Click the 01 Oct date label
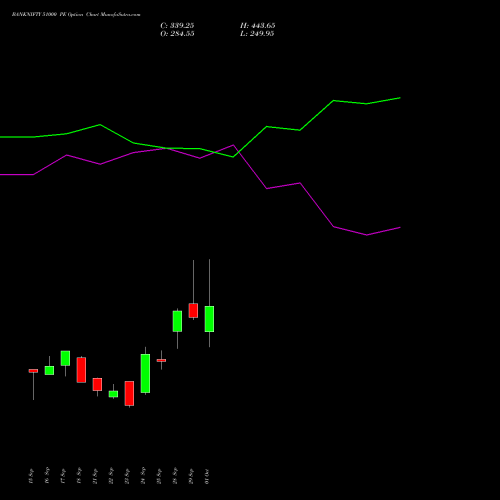 207,476
